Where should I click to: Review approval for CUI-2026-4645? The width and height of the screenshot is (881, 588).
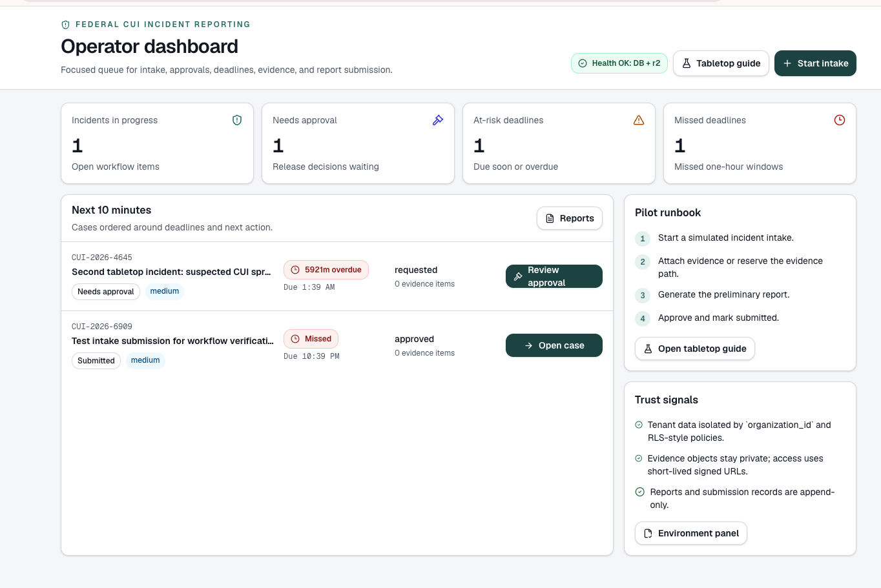pos(554,276)
